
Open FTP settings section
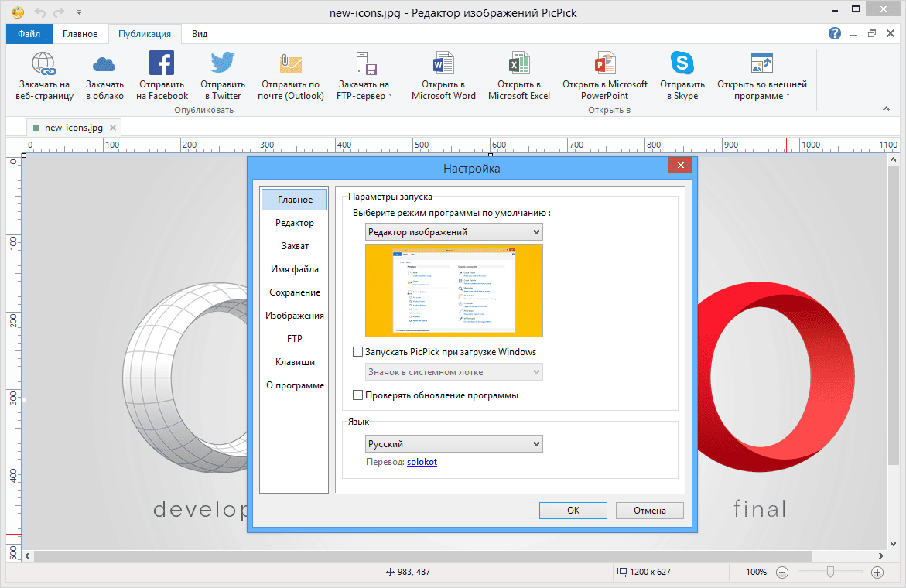(x=295, y=338)
